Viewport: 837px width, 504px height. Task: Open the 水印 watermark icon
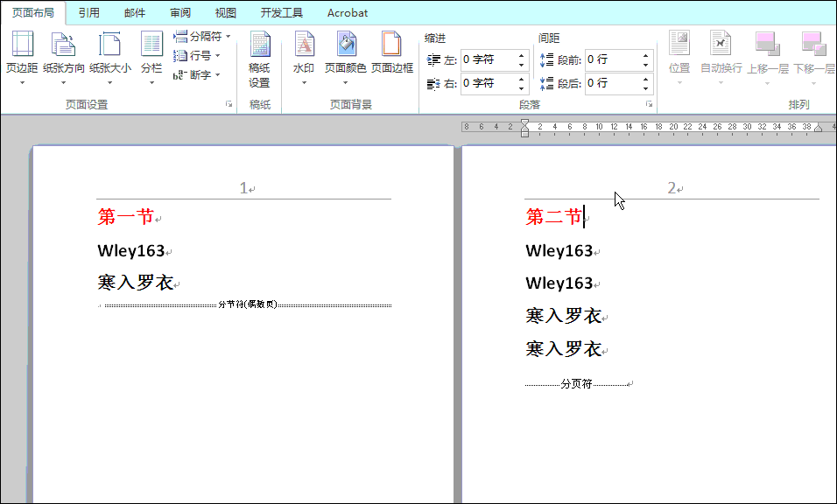[x=305, y=45]
